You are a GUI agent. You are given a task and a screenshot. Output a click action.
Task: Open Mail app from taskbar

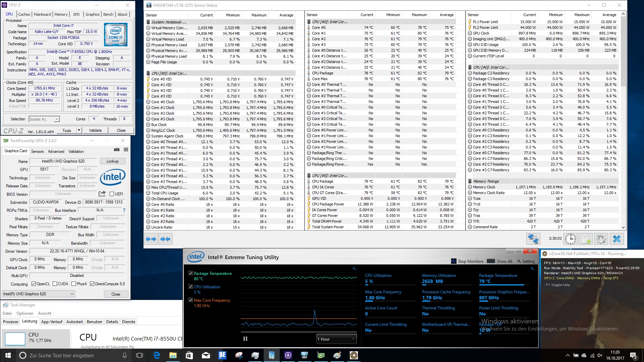pyautogui.click(x=206, y=355)
